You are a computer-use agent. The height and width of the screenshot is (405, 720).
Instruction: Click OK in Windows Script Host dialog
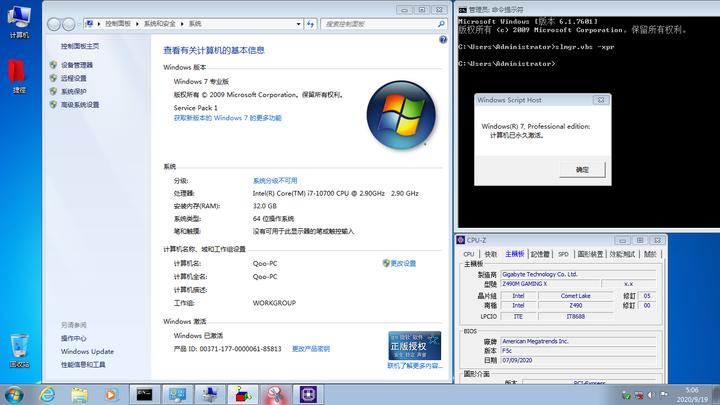pos(582,169)
